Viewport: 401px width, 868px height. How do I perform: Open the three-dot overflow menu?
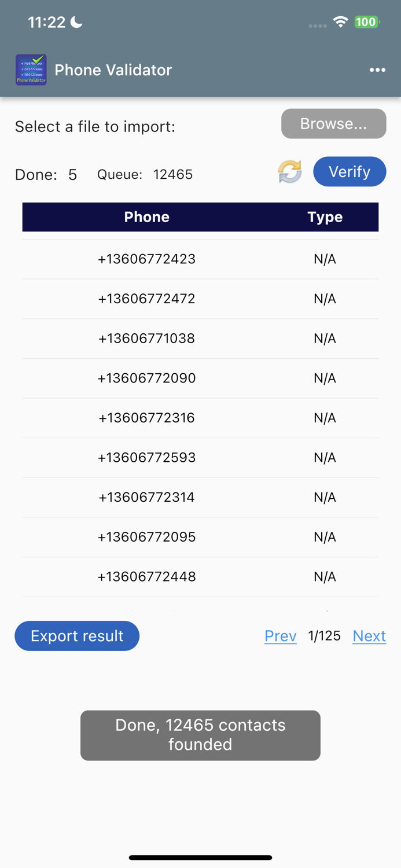tap(377, 70)
